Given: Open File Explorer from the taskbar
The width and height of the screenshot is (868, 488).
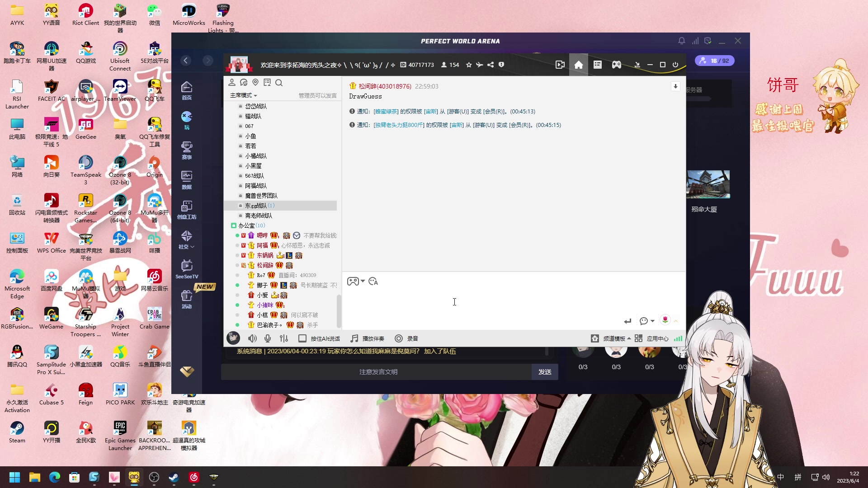Looking at the screenshot, I should (x=35, y=477).
